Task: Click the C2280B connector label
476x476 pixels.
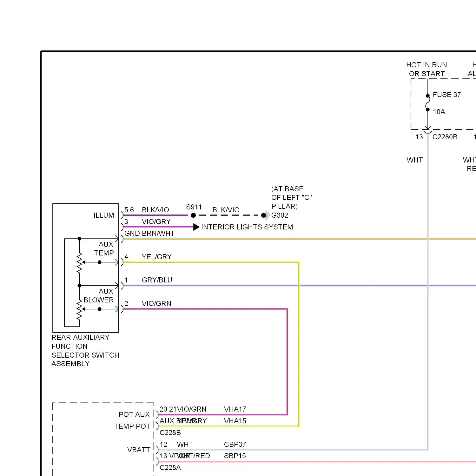Action: tap(445, 137)
